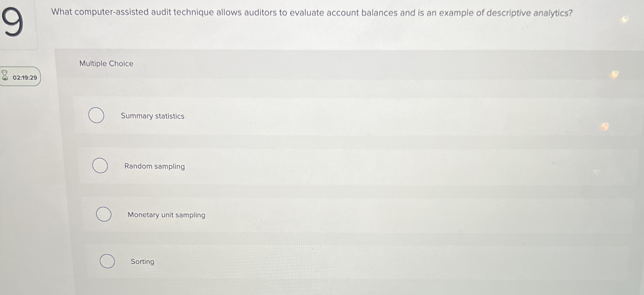Click the Summary statistics answer text
The width and height of the screenshot is (644, 295).
click(x=153, y=116)
